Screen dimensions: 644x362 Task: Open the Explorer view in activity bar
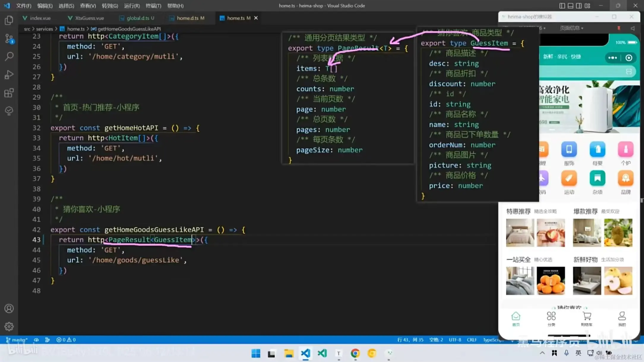coord(9,20)
